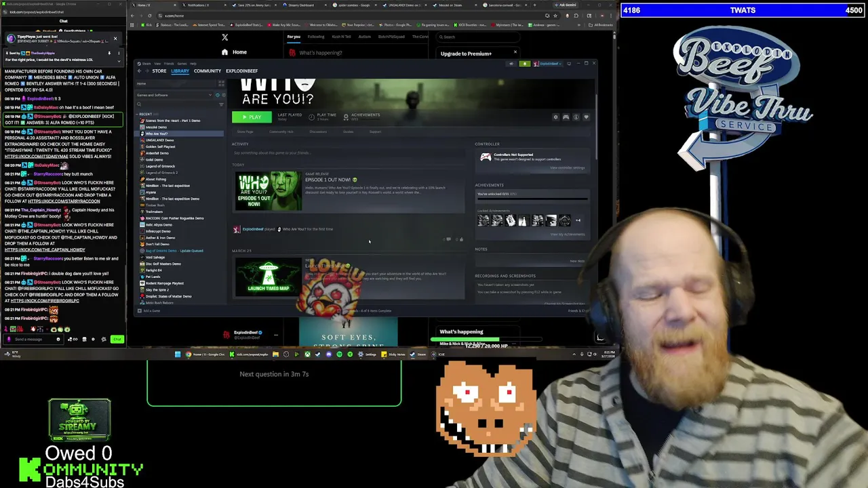Open game settings gear icon in Steam
This screenshot has width=868, height=488.
point(555,117)
